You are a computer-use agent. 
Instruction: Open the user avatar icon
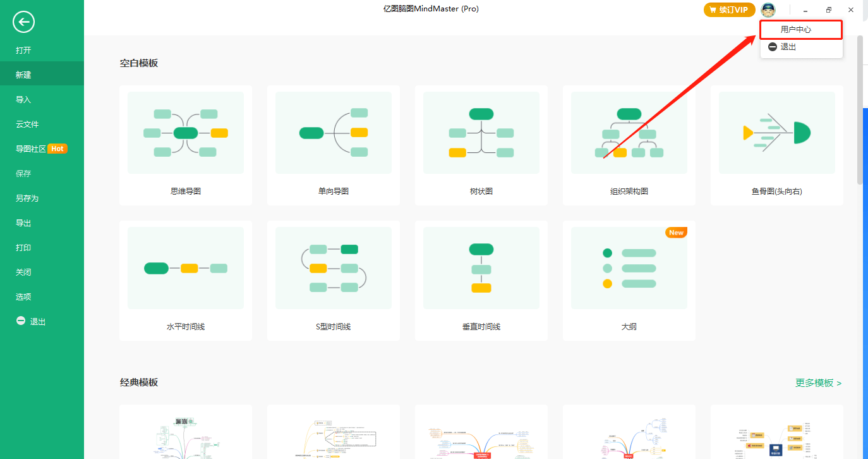768,9
